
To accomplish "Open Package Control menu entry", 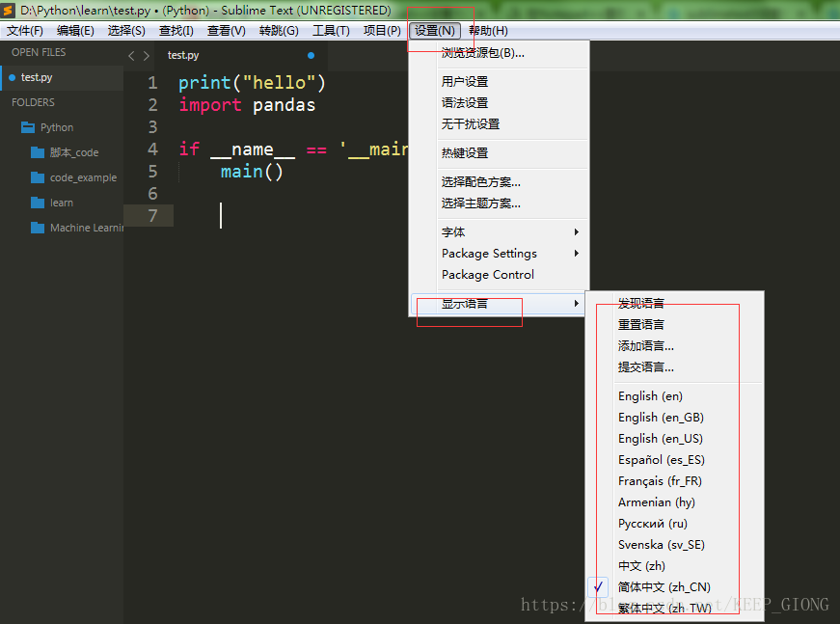I will 499,275.
